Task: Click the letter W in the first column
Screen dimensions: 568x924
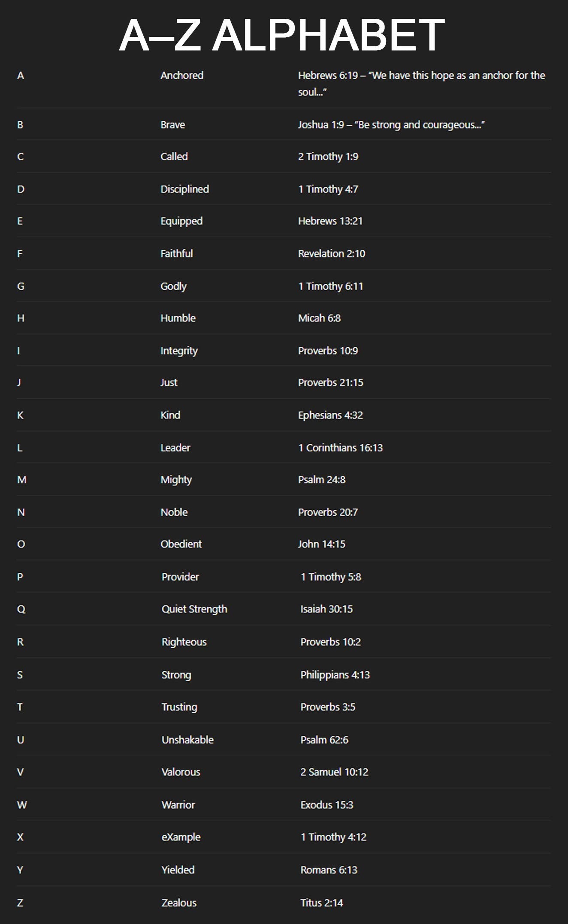Action: pos(22,805)
